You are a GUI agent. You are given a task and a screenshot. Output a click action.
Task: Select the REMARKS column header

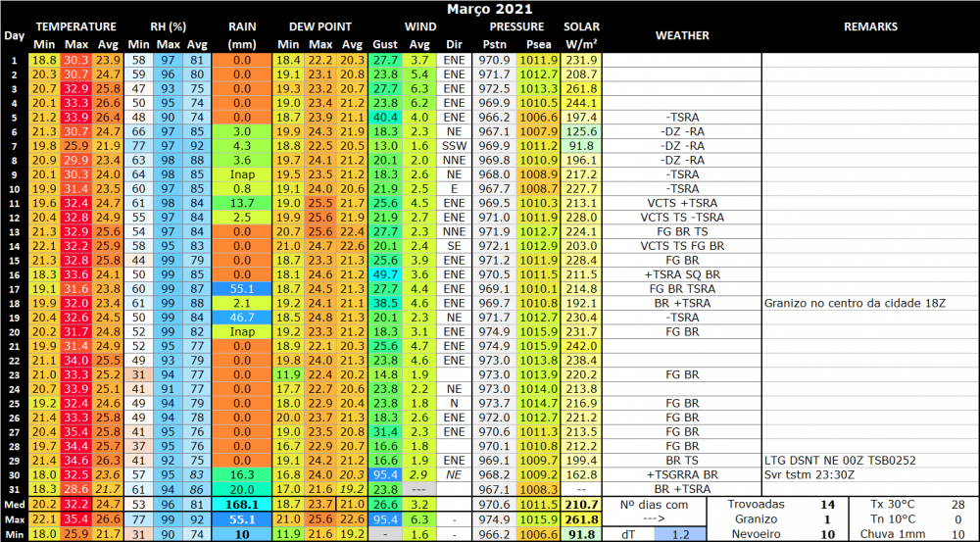[x=869, y=26]
